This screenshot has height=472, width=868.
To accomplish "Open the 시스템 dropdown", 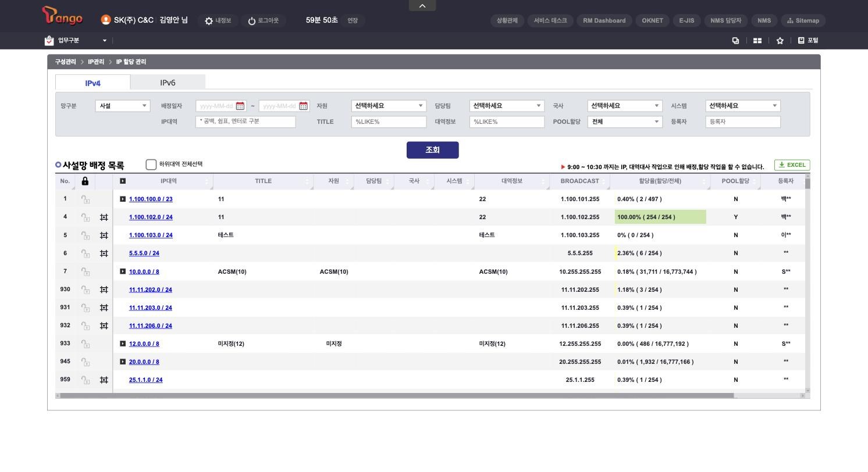I will click(743, 106).
